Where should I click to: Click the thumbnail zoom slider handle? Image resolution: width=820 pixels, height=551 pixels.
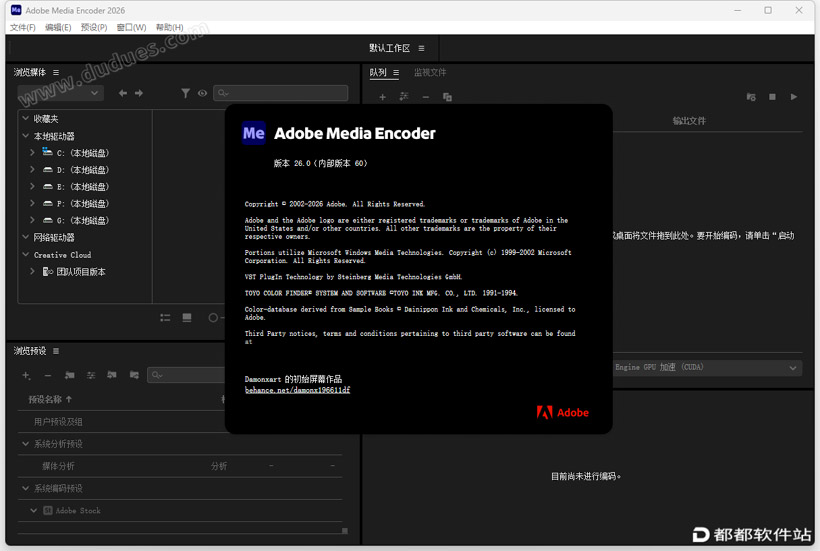coord(213,317)
